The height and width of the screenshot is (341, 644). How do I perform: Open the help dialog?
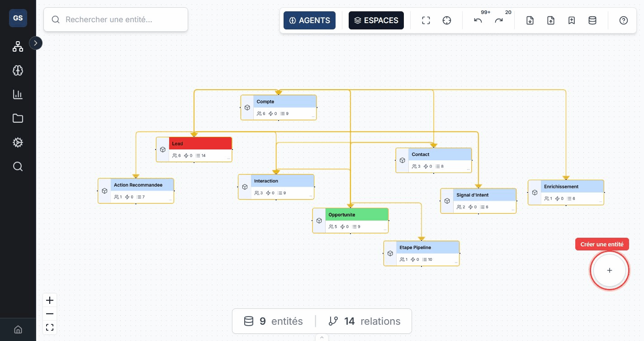[624, 20]
